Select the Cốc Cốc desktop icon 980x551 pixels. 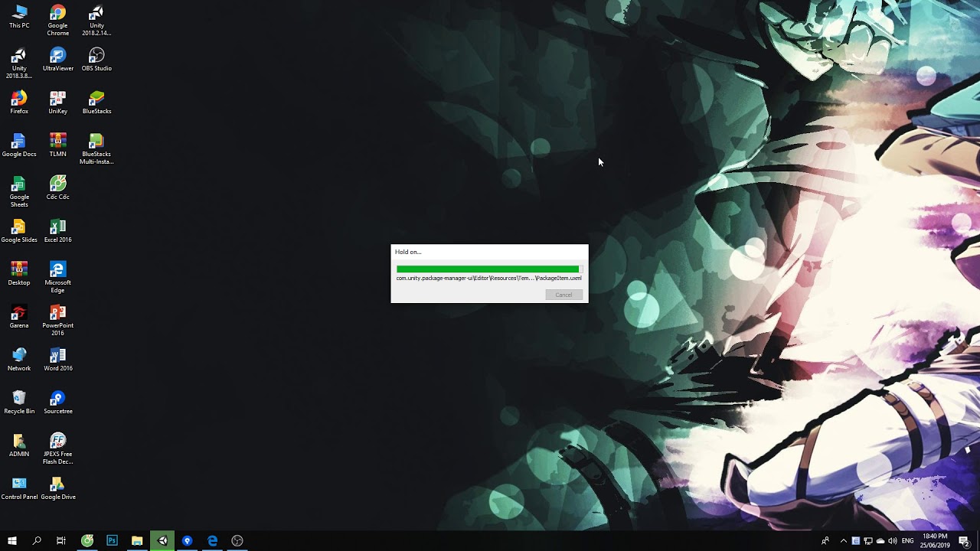click(58, 188)
